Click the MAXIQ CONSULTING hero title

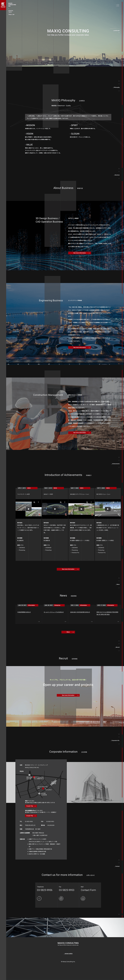click(68, 31)
